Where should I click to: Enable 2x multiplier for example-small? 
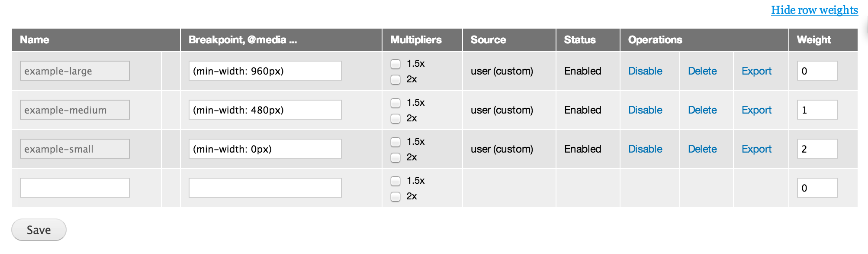[x=395, y=158]
